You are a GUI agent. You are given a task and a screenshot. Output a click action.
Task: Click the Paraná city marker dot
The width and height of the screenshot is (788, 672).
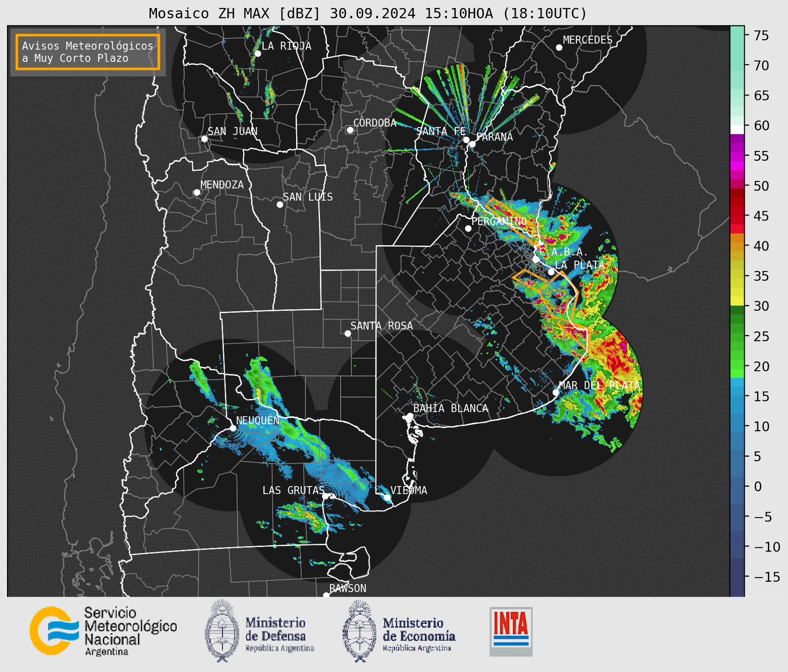(472, 144)
